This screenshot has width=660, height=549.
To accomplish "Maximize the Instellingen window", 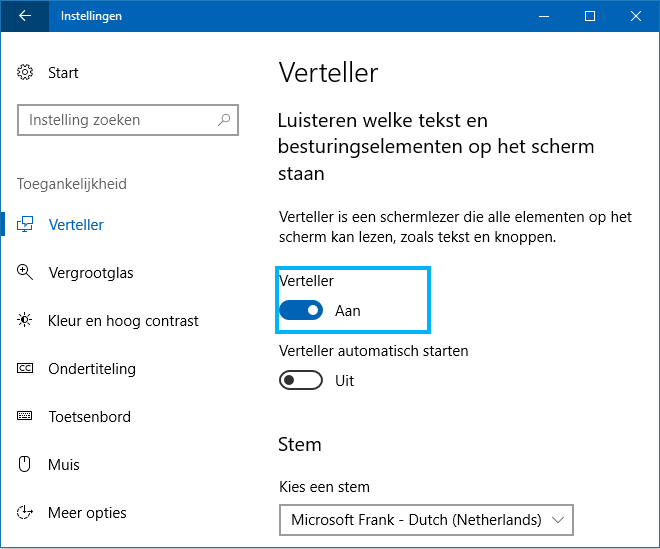I will [x=590, y=16].
